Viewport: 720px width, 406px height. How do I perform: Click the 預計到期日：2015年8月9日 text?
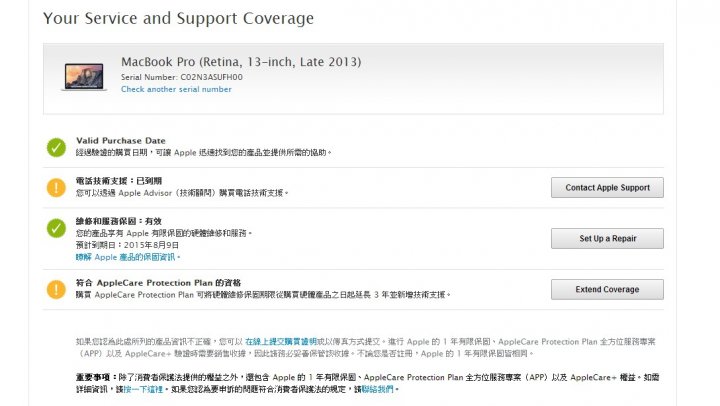coord(127,245)
